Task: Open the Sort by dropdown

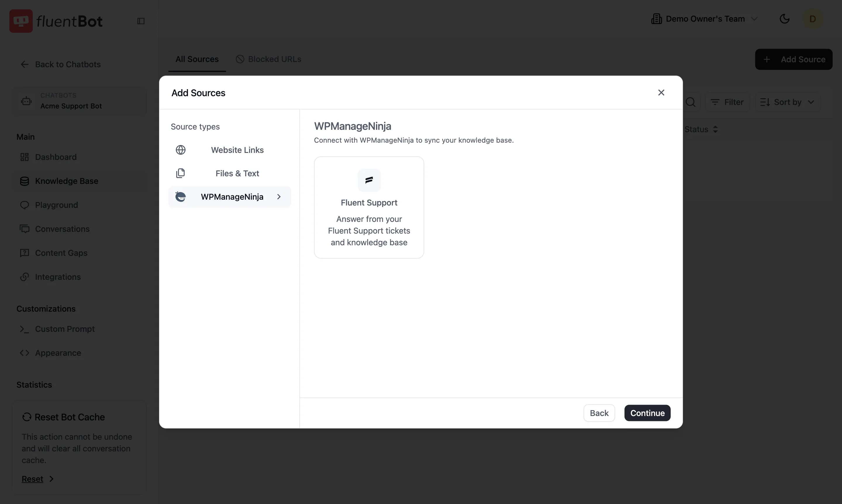Action: [787, 102]
